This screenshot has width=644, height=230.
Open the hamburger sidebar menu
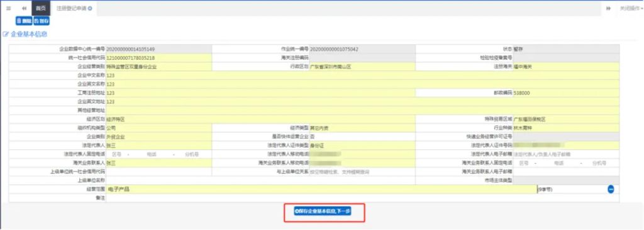[9, 8]
